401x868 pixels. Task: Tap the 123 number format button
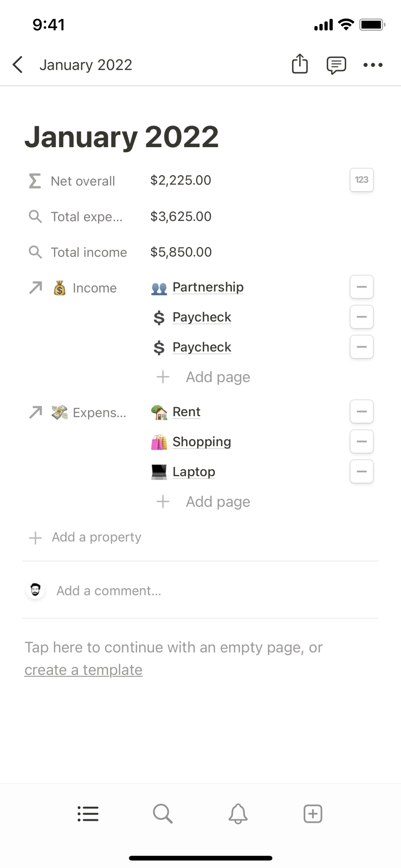[361, 180]
